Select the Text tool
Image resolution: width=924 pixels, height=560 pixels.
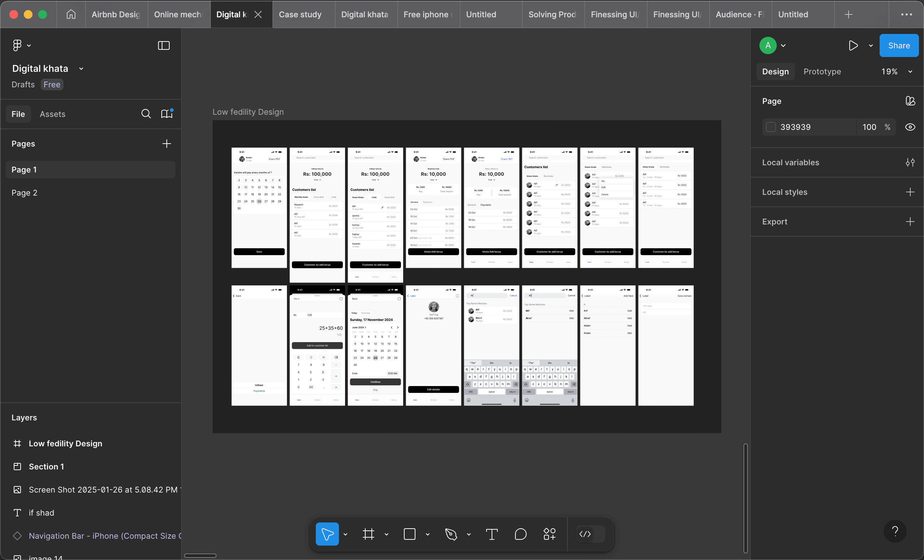pyautogui.click(x=491, y=534)
